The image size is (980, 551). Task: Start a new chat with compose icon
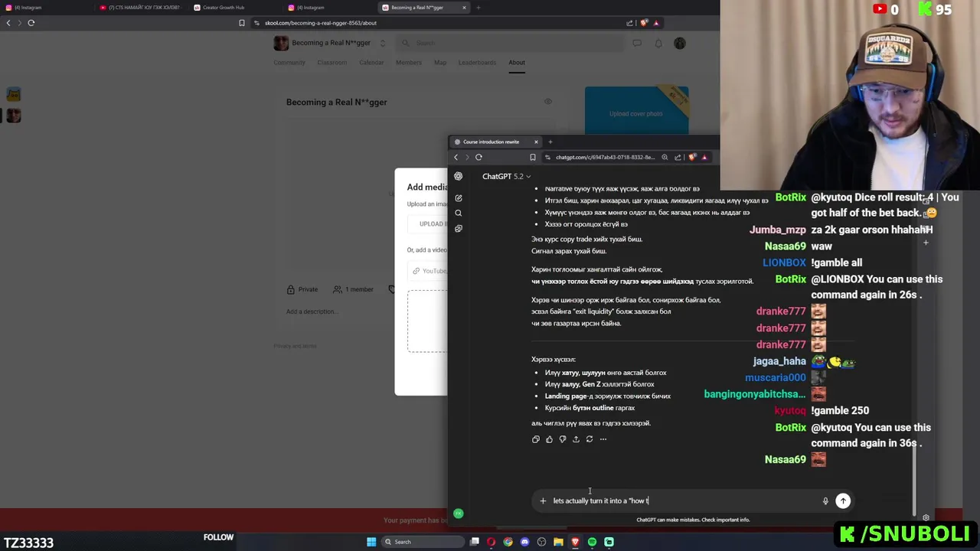(458, 198)
